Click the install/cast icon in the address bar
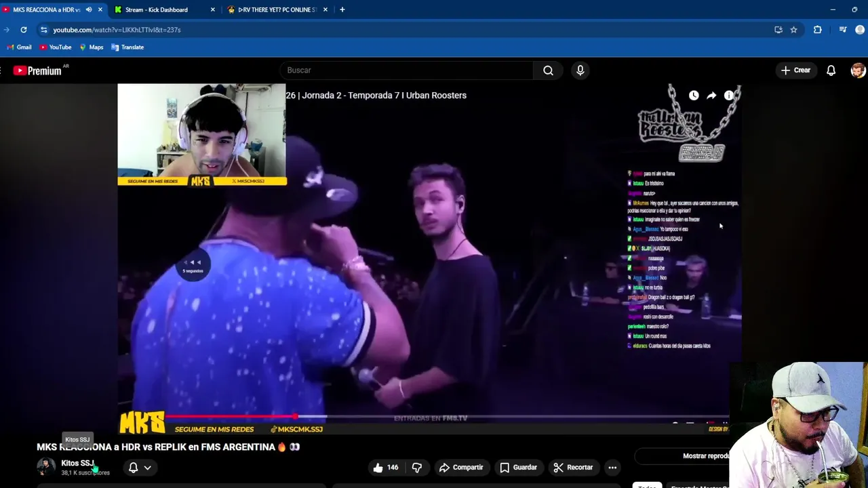 pos(778,30)
